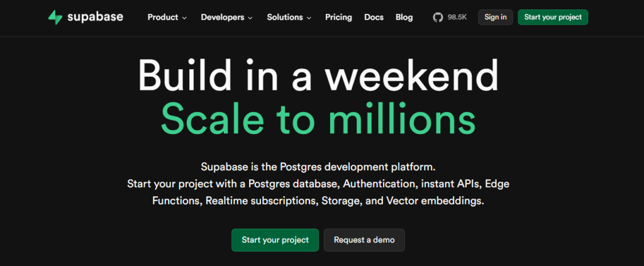Click the "Supabase is the Postgres development platform" text
This screenshot has width=644, height=266.
318,167
